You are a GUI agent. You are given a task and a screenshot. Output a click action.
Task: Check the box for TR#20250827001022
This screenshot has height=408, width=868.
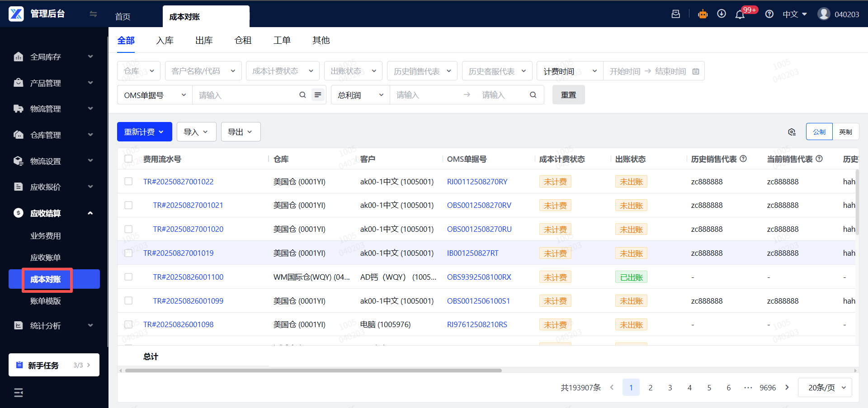[129, 182]
